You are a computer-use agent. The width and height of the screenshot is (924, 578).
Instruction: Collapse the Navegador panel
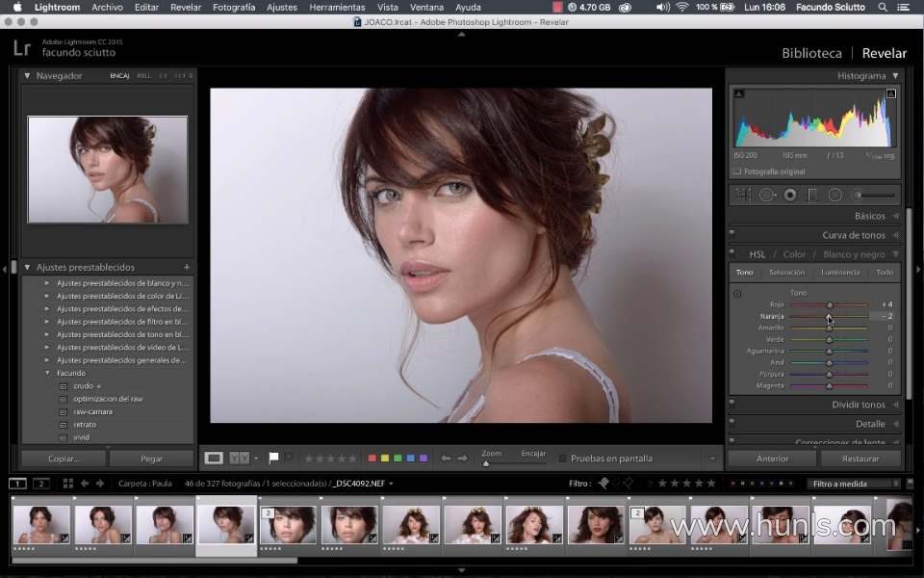27,75
